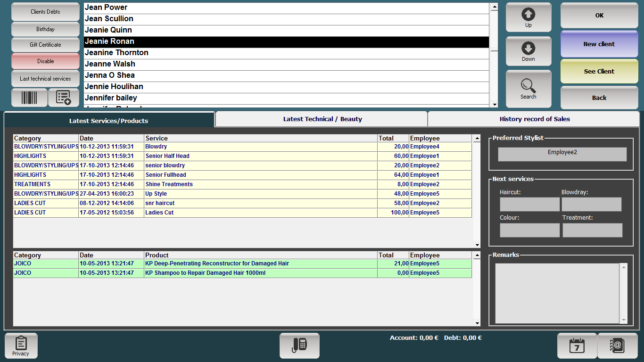Open the Privacy clipboard icon
644x362 pixels.
click(21, 346)
